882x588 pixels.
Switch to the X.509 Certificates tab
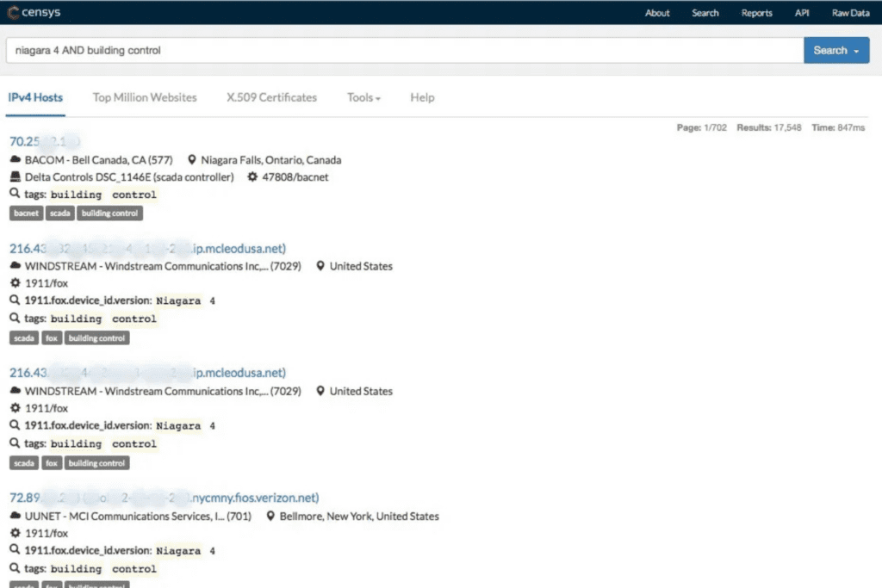coord(271,97)
